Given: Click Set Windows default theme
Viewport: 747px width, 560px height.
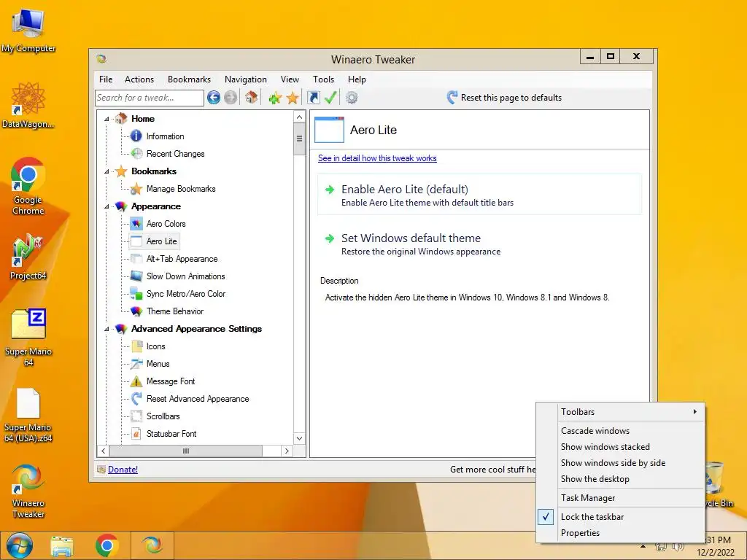Looking at the screenshot, I should pos(479,244).
